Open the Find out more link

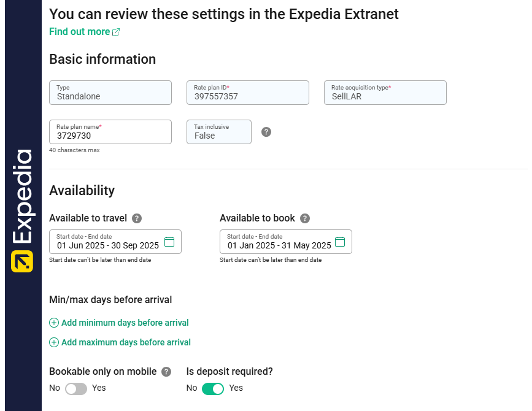[79, 32]
